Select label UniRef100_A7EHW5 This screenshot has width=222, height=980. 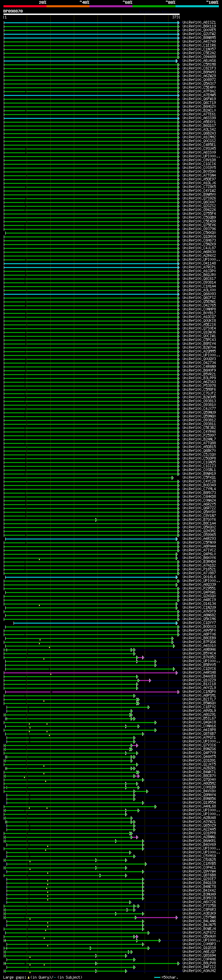coord(199,95)
